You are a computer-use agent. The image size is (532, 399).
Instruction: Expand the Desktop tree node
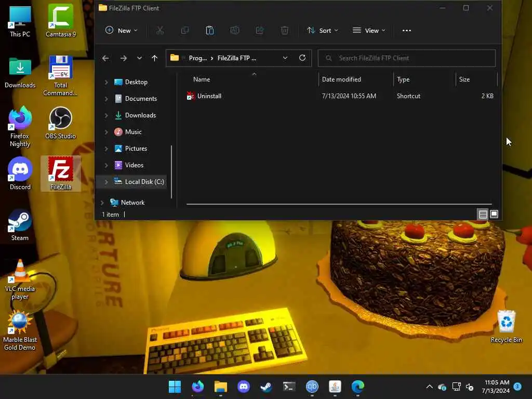pos(106,82)
